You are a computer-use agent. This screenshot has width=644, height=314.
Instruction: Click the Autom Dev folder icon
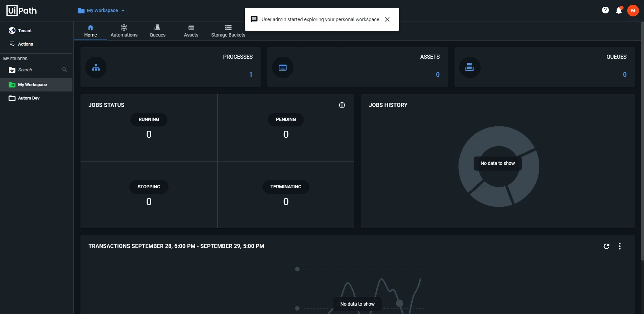point(12,98)
